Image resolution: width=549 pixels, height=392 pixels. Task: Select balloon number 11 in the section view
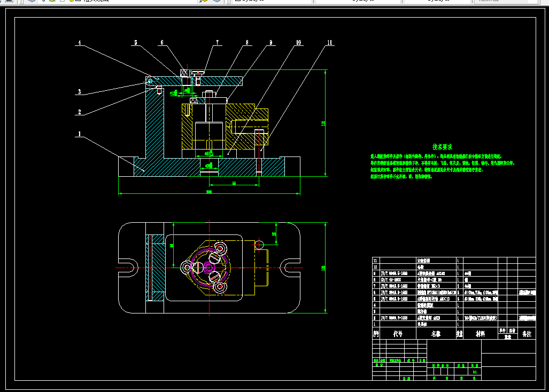(329, 42)
